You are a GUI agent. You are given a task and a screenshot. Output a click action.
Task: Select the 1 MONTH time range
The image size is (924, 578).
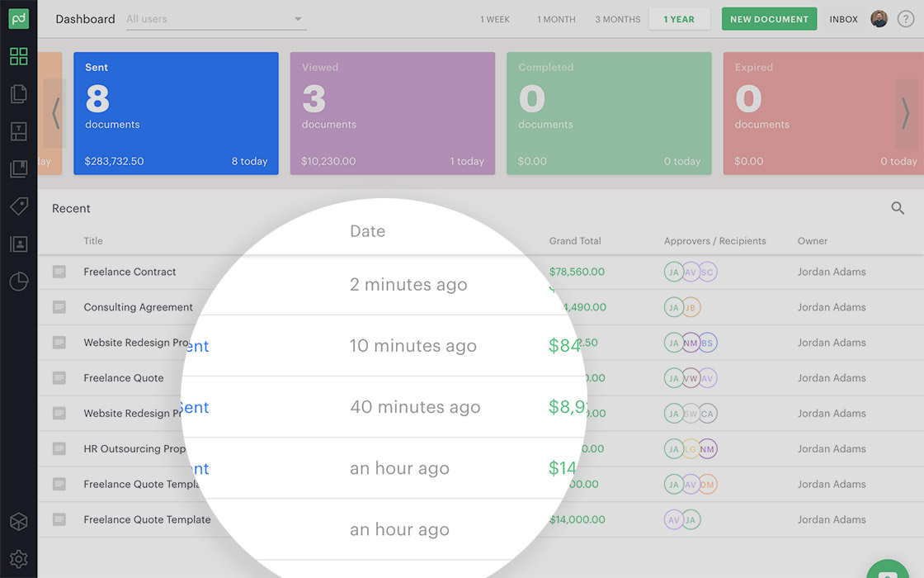tap(556, 20)
